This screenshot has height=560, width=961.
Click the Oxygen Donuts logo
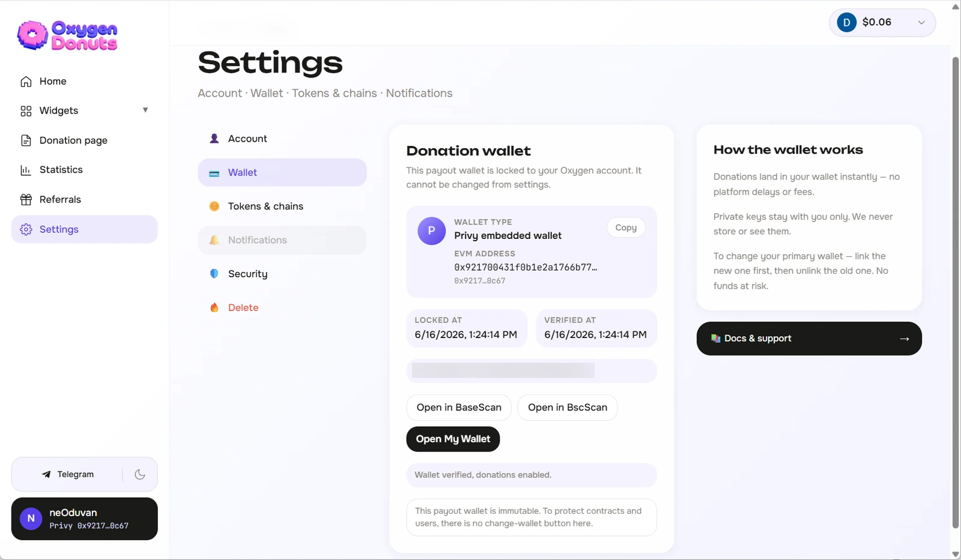[x=67, y=35]
